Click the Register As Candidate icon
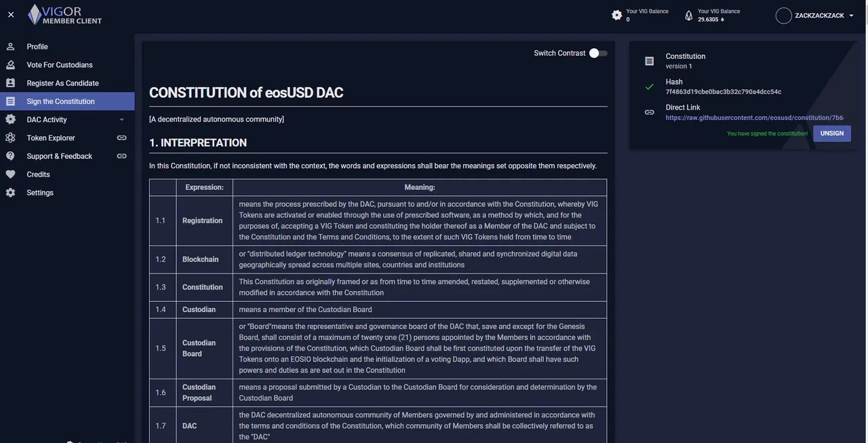This screenshot has width=868, height=443. pos(10,83)
